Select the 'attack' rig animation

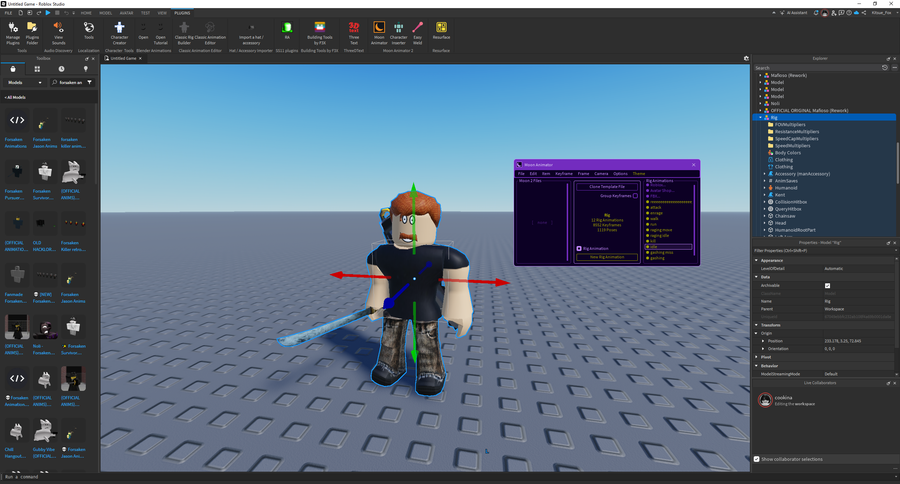click(x=655, y=207)
